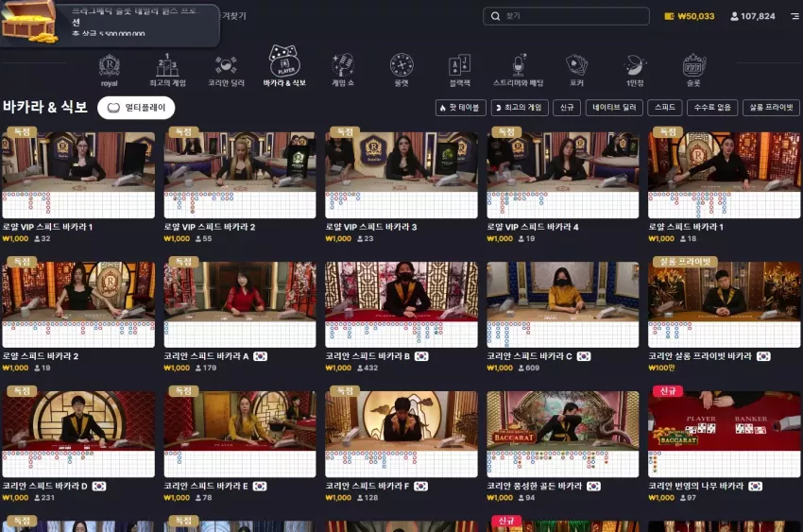Click Korean flag beside 코리안 살롱 프라이빗 바카라
This screenshot has height=532, width=803.
point(763,356)
